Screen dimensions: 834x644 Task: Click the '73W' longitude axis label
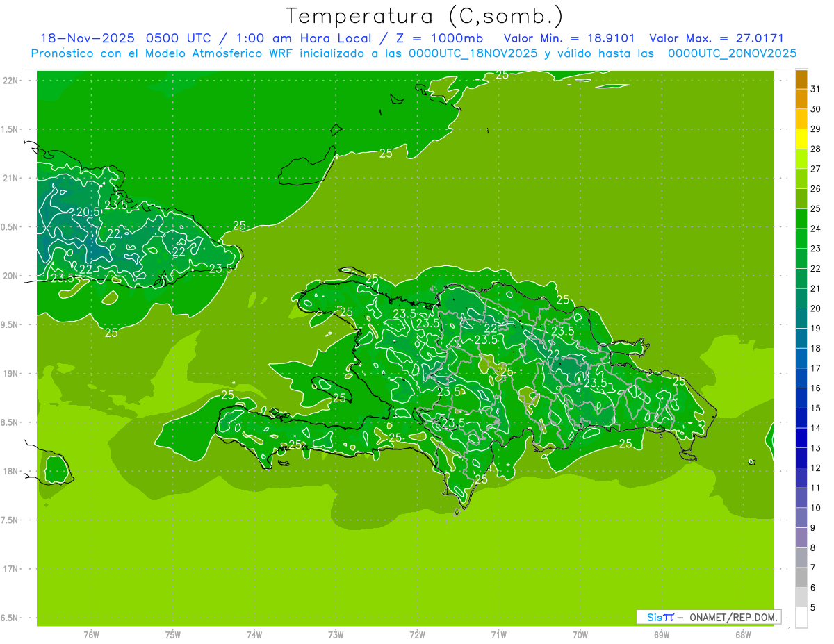[x=336, y=634]
